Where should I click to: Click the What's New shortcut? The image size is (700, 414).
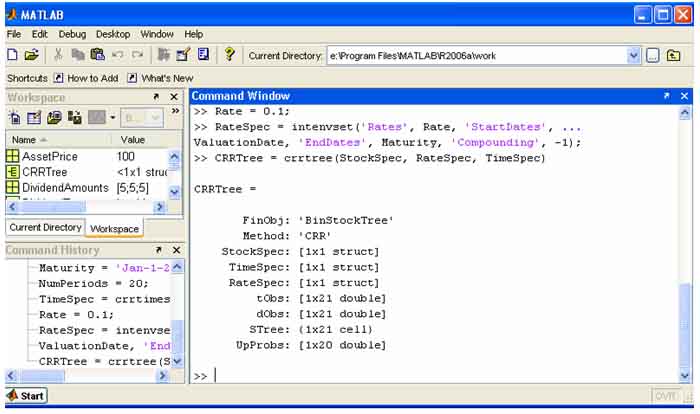(x=160, y=78)
